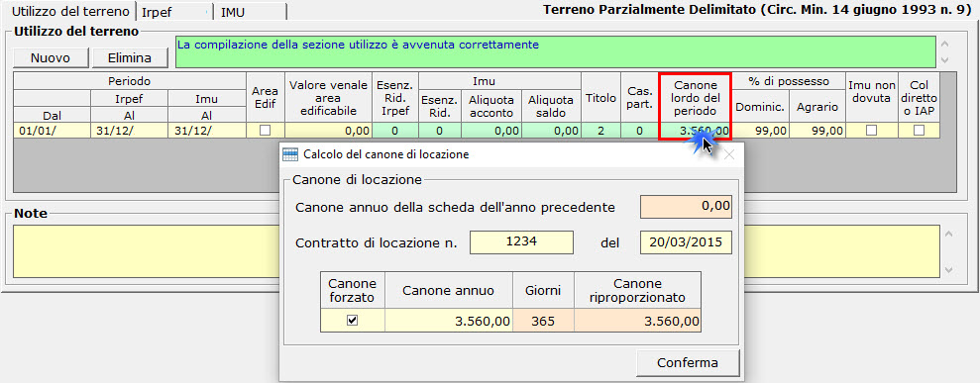
Task: Click the Giorni cell showing 365
Action: coord(544,321)
